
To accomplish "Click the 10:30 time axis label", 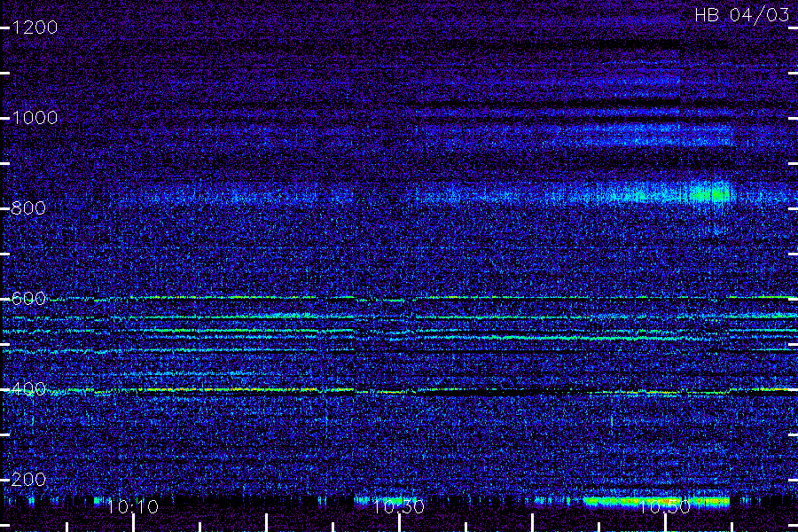I will tap(399, 506).
